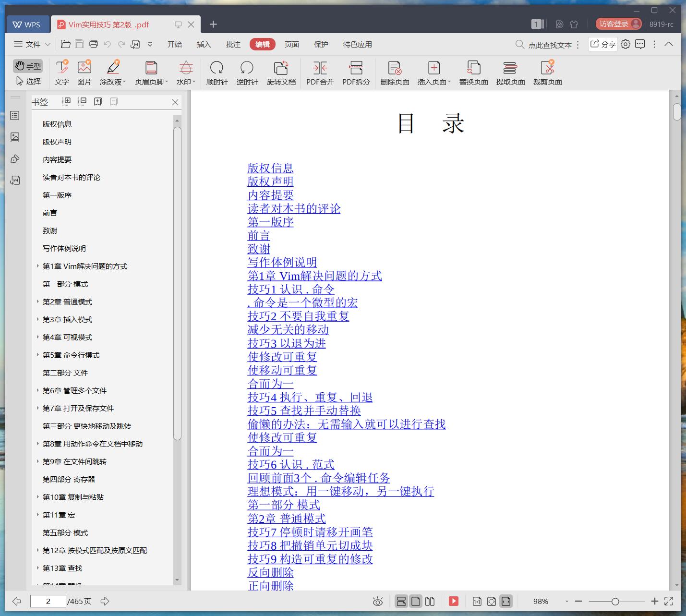Viewport: 686px width, 616px height.
Task: Click Extract Page (提取页面)
Action: 510,73
